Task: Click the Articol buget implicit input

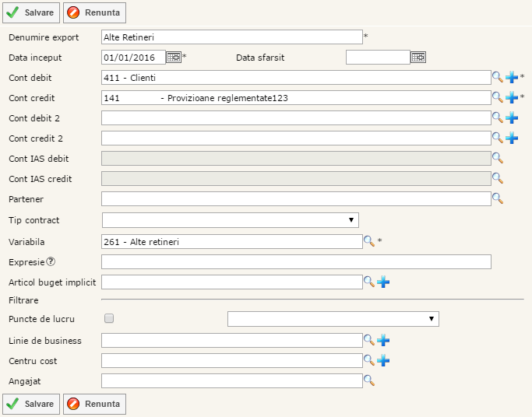Action: point(232,282)
